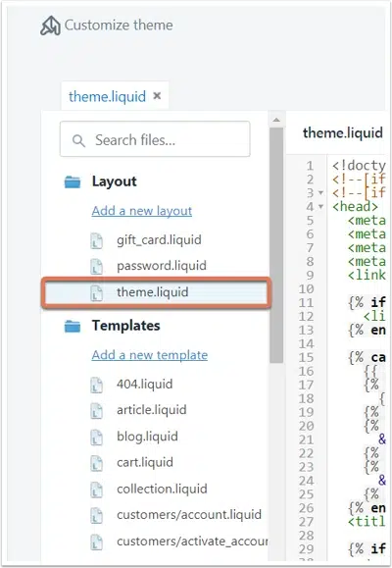Screen dimensions: 392x568
Task: Click the Customize theme paintbrush icon
Action: [x=50, y=26]
